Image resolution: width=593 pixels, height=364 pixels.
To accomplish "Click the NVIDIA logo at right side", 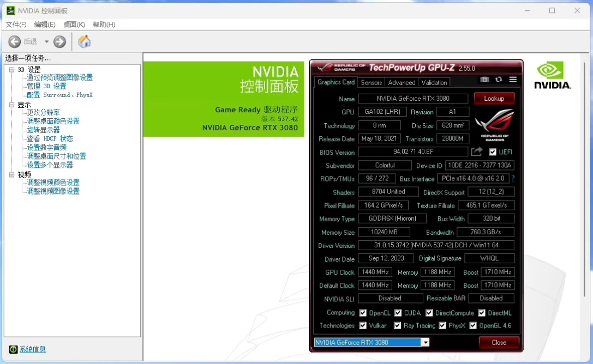I will click(552, 76).
